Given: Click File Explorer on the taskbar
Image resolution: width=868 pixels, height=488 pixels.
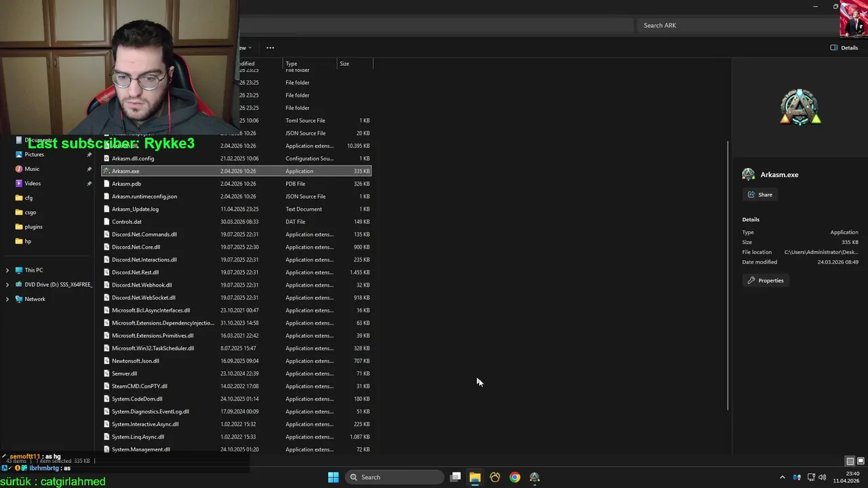Looking at the screenshot, I should (x=475, y=477).
